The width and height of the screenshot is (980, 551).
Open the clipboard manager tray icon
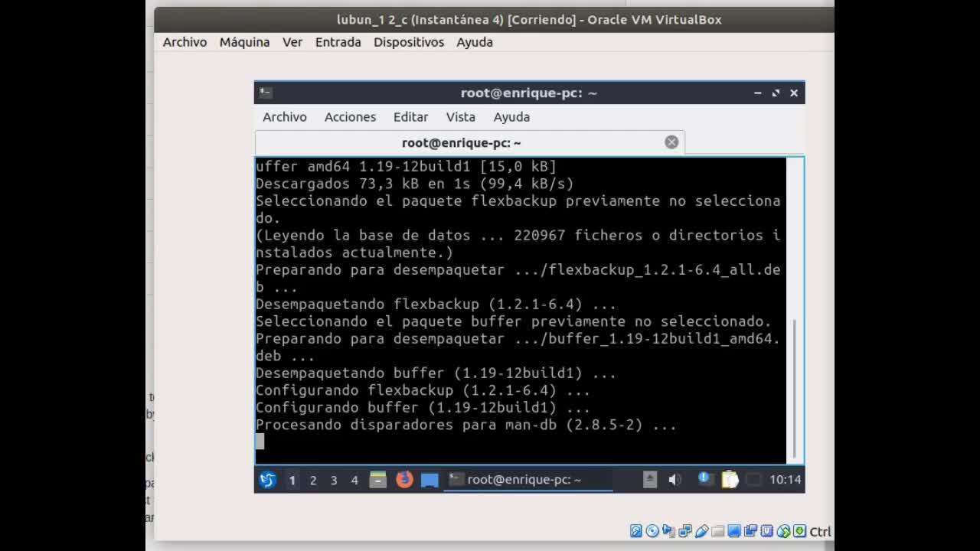click(x=730, y=480)
